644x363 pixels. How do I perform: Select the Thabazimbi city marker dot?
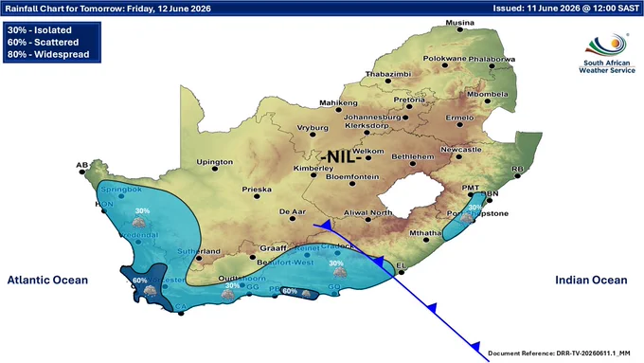point(388,81)
